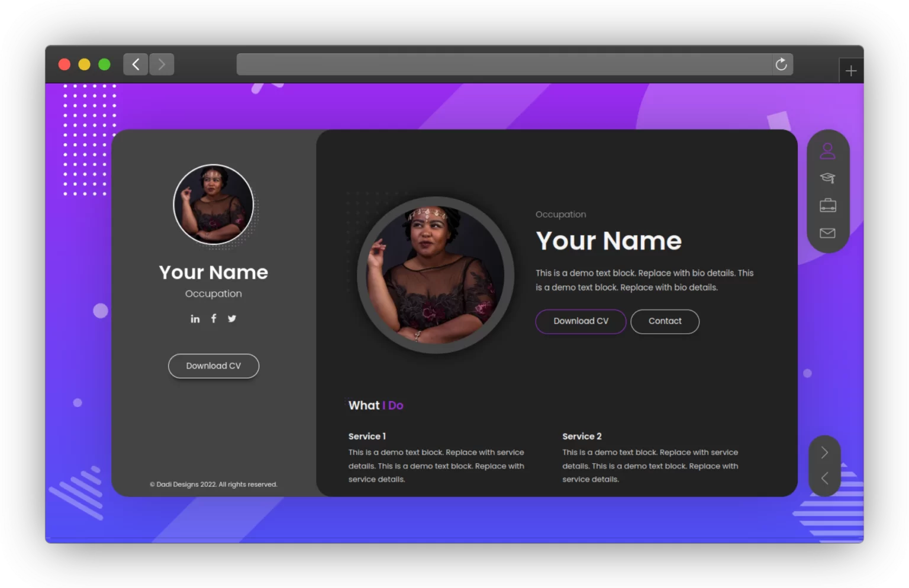Click the Dadi Designs copyright link
909x588 pixels.
point(214,484)
